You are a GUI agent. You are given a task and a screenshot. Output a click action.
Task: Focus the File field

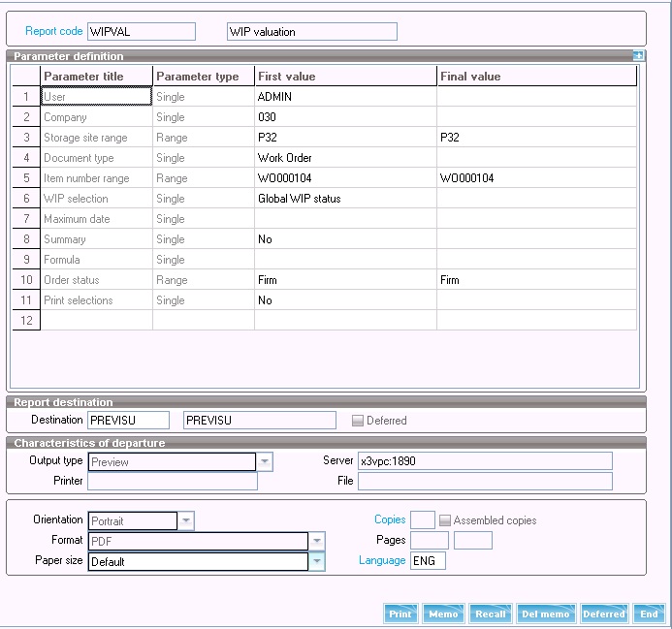coord(485,481)
